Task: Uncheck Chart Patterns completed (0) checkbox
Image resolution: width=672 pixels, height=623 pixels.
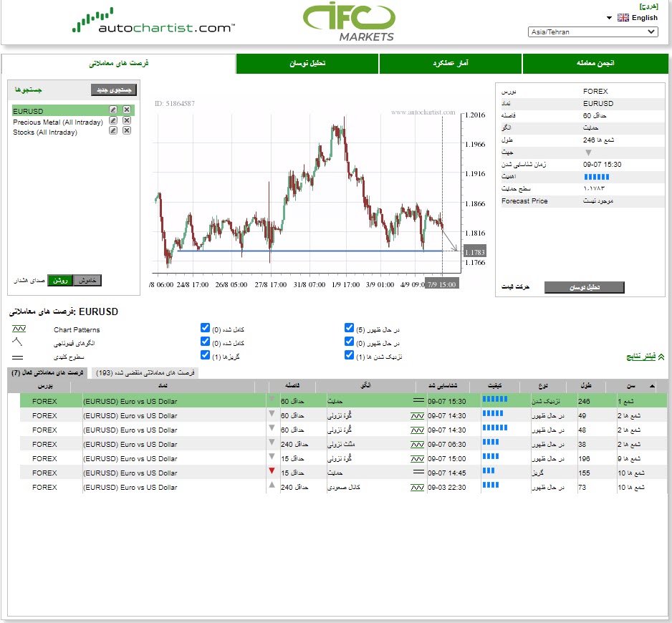Action: (x=206, y=328)
